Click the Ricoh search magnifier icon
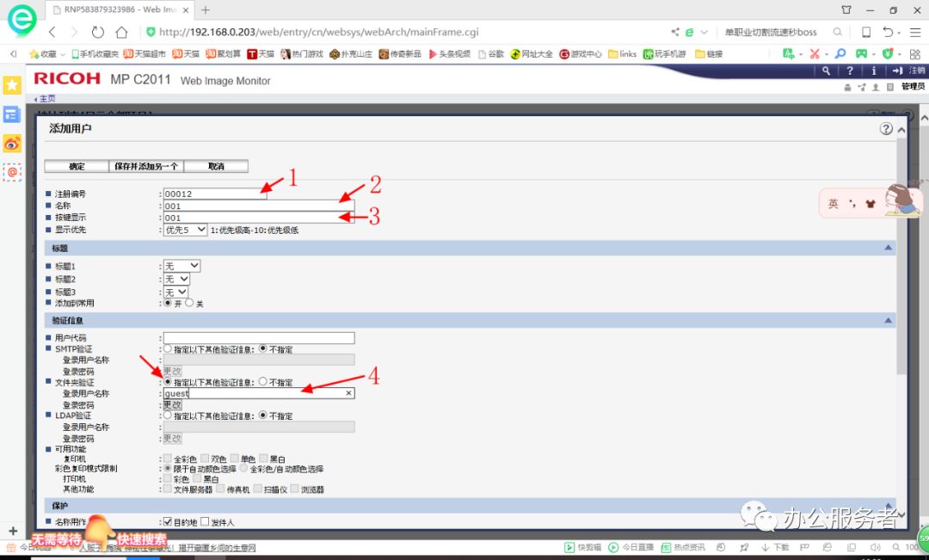The width and height of the screenshot is (929, 560). point(826,71)
